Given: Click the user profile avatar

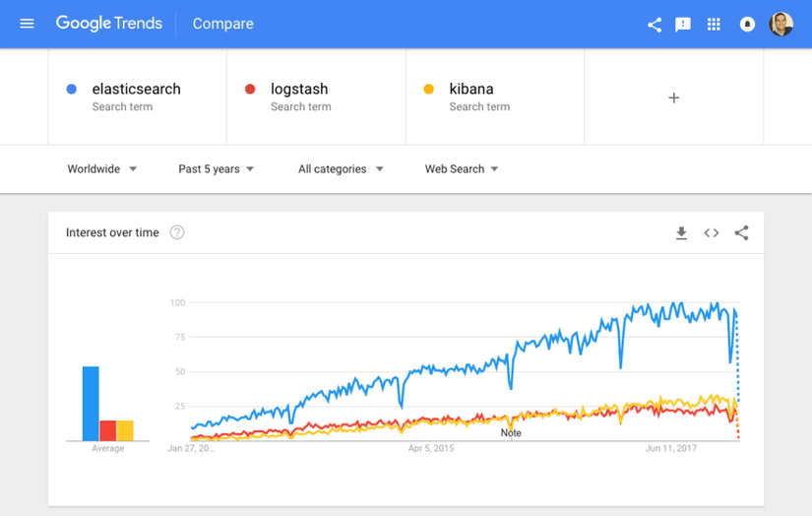Looking at the screenshot, I should 781,24.
